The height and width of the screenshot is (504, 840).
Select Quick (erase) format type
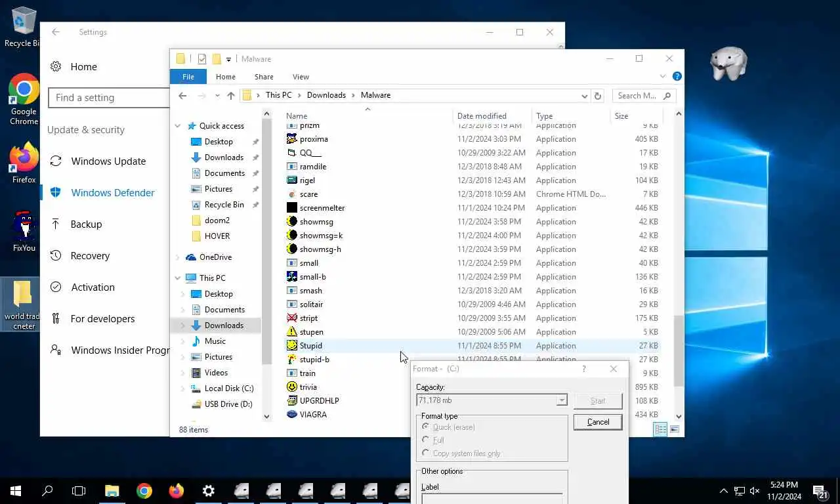pos(448,427)
